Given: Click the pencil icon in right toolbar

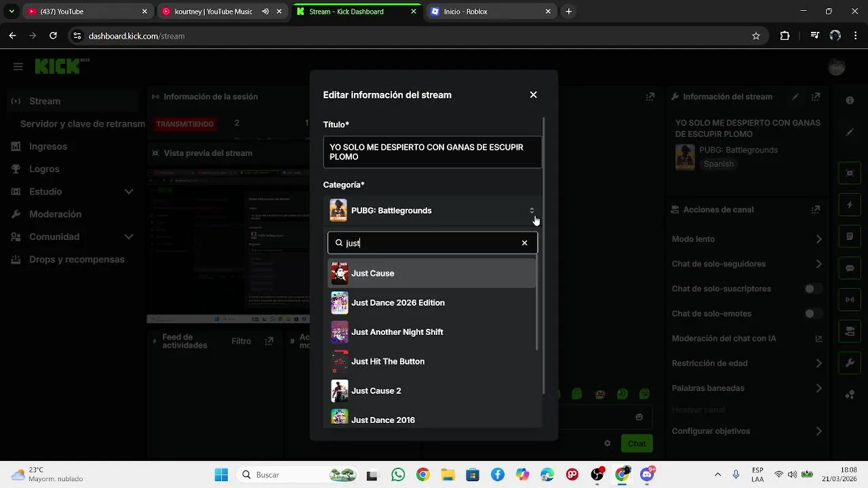Looking at the screenshot, I should pyautogui.click(x=850, y=132).
